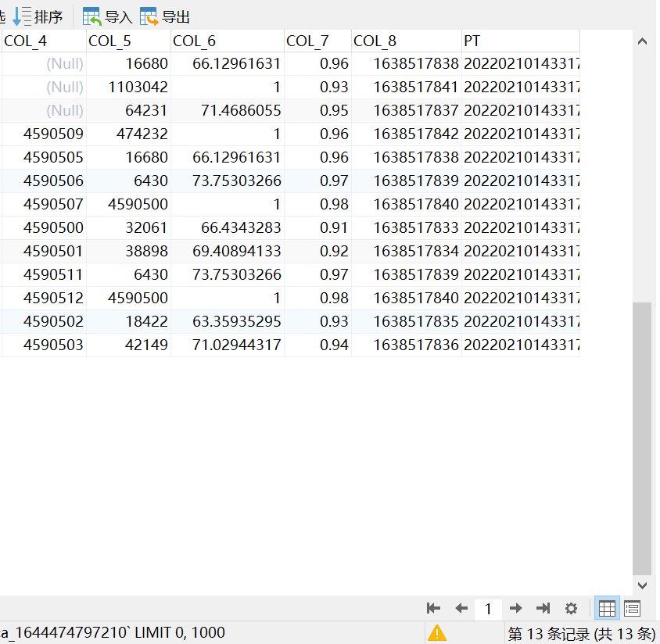The image size is (660, 644).
Task: Click the COL_4 column header
Action: pyautogui.click(x=43, y=41)
